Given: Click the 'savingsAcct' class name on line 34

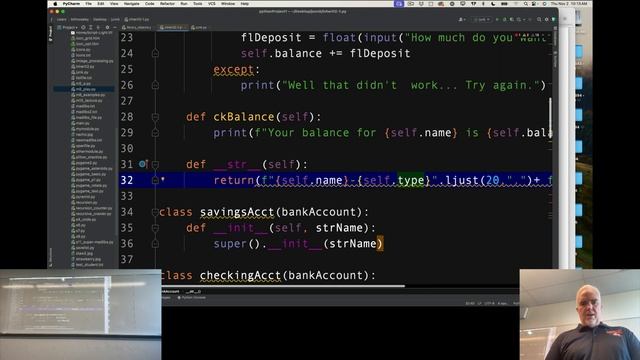Looking at the screenshot, I should point(237,212).
